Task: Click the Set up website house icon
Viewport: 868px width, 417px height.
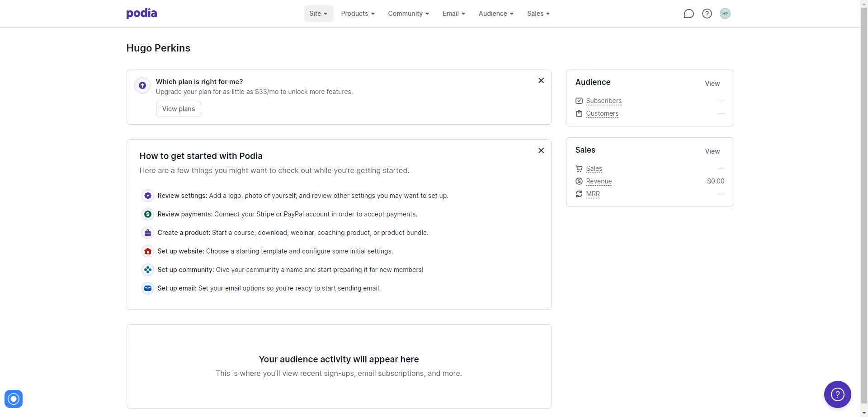Action: coord(148,251)
